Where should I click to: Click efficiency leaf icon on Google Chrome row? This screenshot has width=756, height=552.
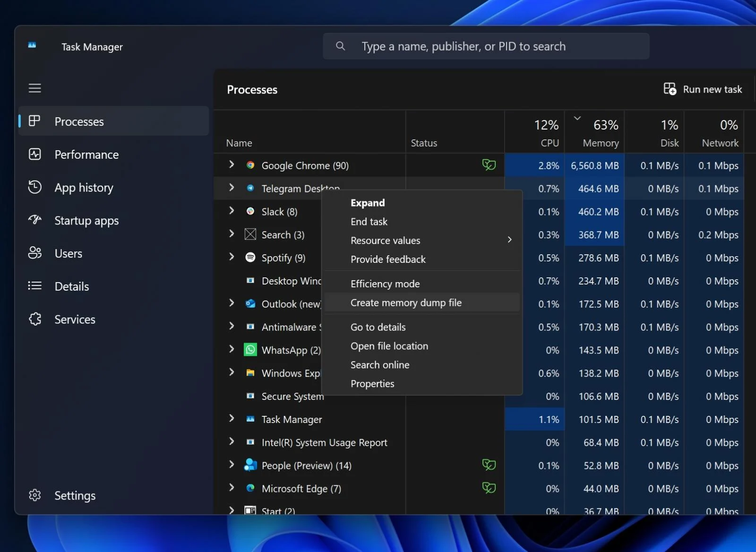(489, 165)
